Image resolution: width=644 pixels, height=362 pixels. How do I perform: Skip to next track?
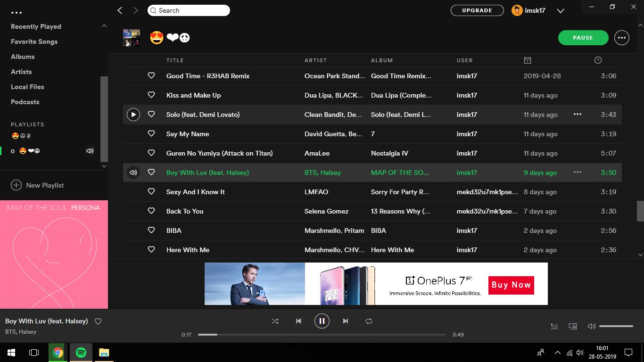pos(346,321)
